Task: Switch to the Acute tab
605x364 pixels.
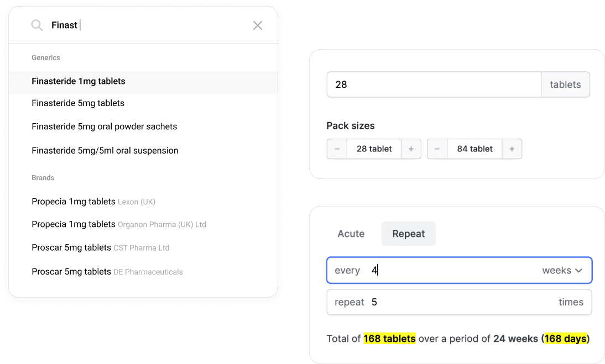Action: click(x=351, y=234)
